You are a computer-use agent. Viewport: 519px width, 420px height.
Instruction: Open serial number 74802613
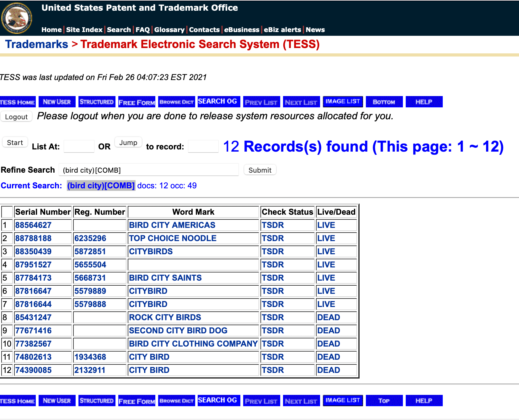pos(33,357)
